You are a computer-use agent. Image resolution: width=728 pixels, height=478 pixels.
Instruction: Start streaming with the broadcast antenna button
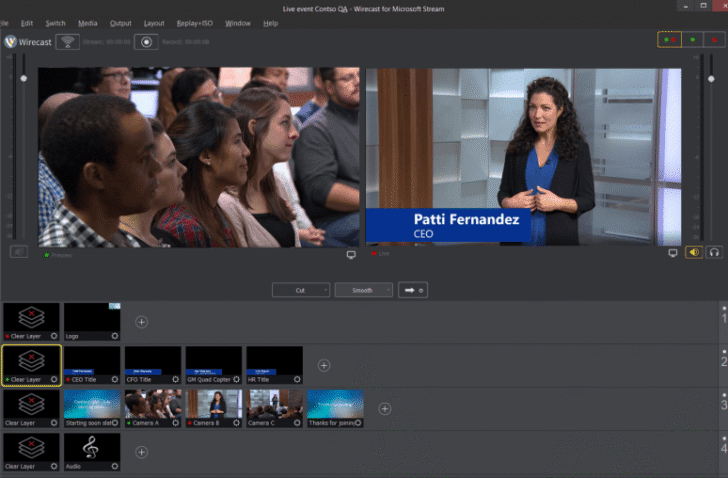[68, 42]
